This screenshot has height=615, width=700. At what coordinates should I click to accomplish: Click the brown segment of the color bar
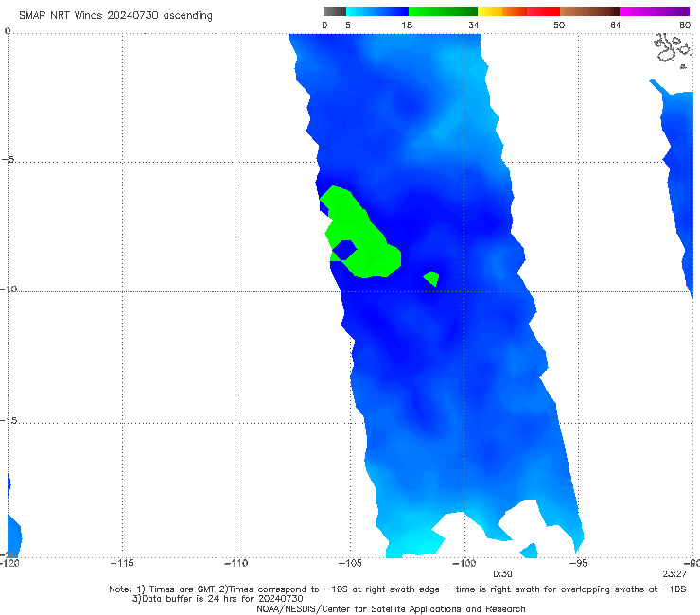[x=589, y=11]
